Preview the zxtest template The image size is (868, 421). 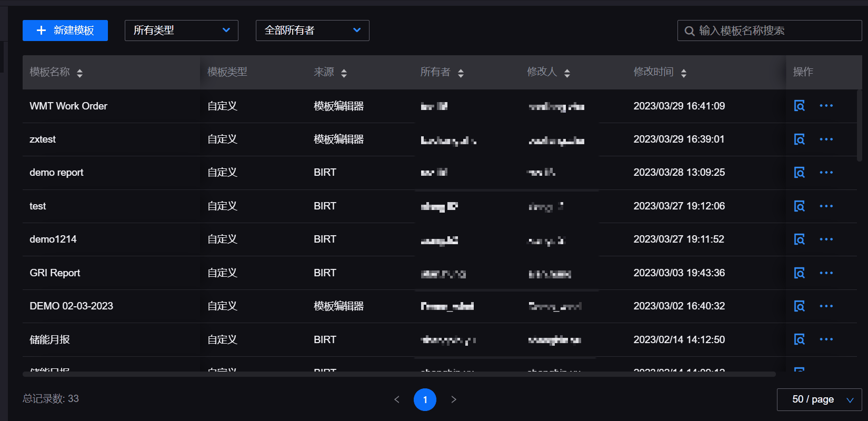tap(799, 139)
